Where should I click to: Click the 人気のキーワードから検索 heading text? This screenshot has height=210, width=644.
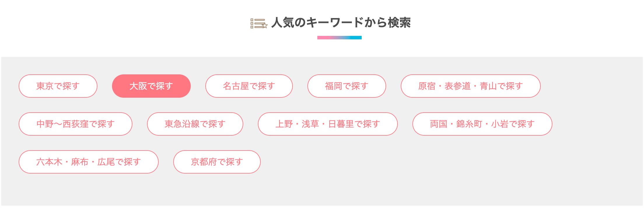pos(341,23)
